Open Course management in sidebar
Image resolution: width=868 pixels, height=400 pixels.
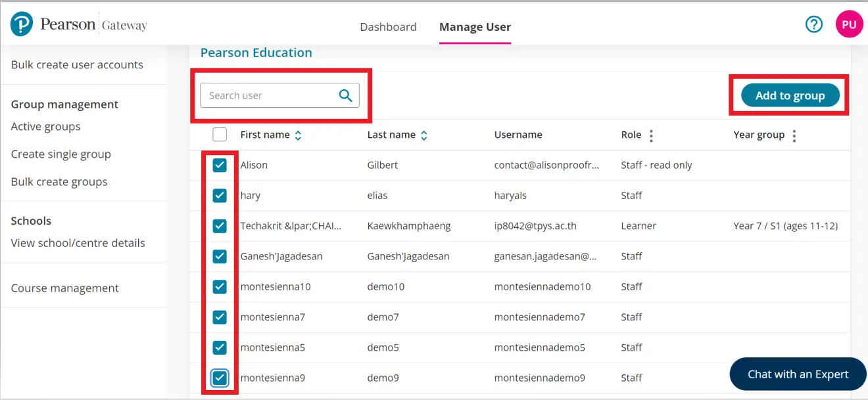[64, 288]
